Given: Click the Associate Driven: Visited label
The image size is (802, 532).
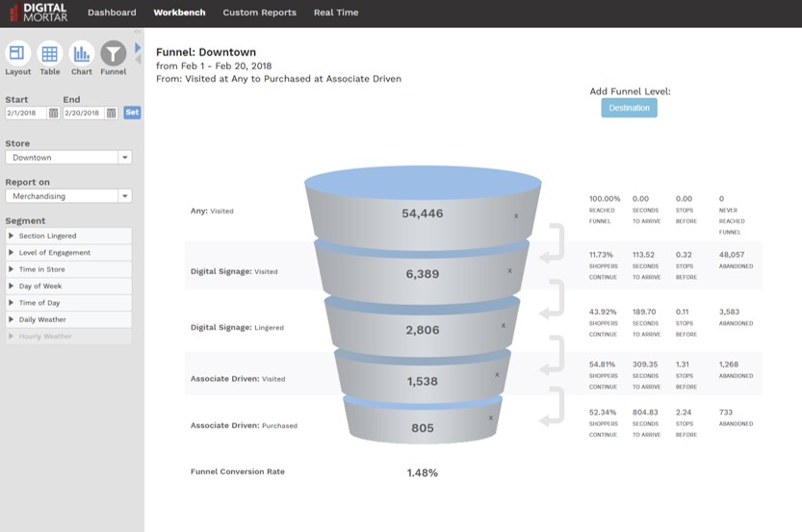Looking at the screenshot, I should click(238, 379).
